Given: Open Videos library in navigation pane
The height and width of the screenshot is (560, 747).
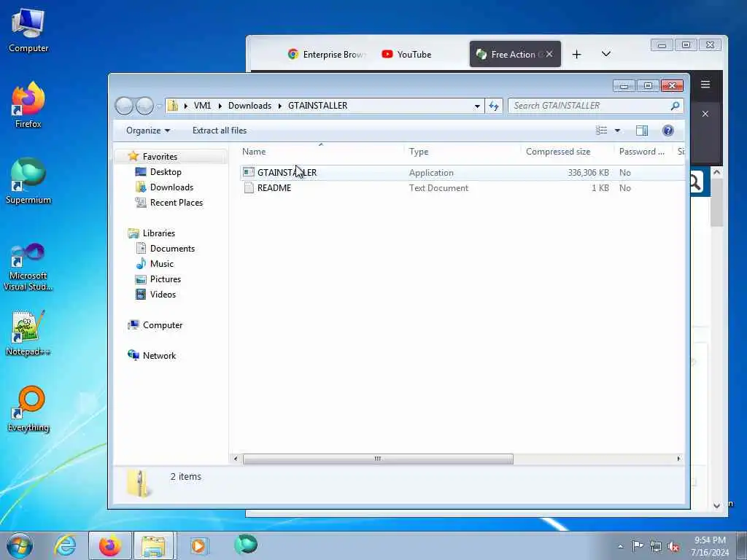Looking at the screenshot, I should point(163,295).
